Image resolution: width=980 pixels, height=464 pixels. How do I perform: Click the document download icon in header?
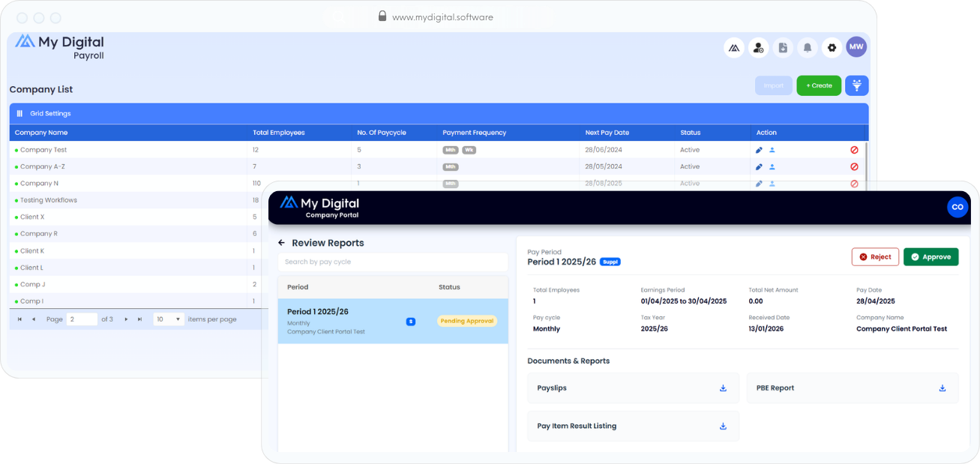783,48
